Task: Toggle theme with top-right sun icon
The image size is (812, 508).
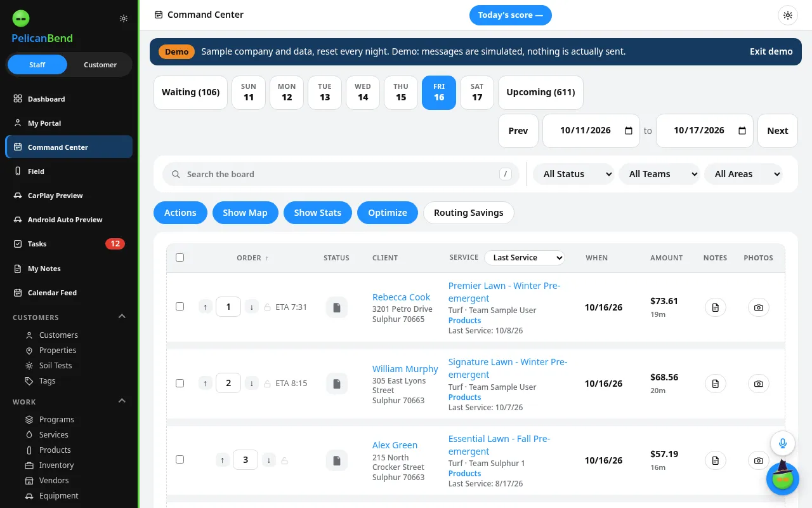Action: pos(788,15)
